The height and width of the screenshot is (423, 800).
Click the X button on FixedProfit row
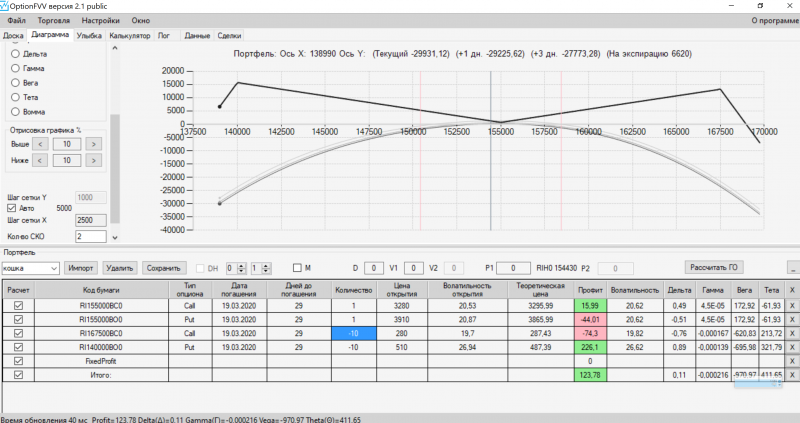(792, 361)
